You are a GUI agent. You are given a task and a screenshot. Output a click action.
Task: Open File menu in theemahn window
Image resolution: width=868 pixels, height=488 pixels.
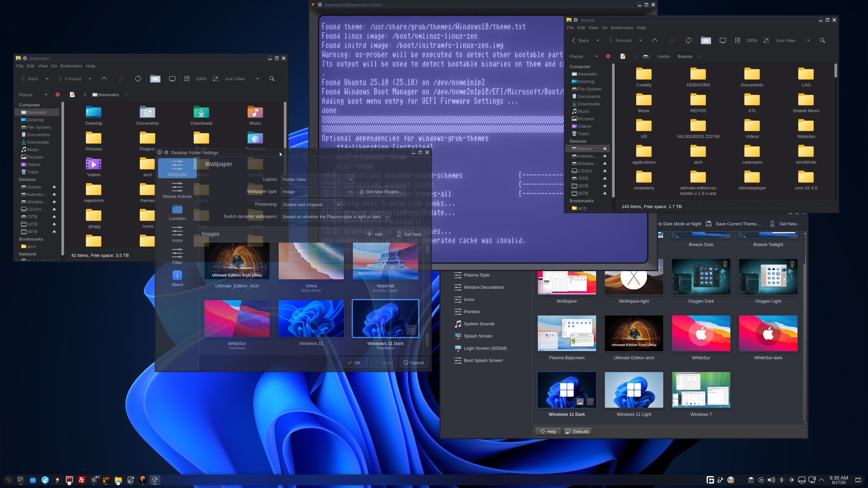click(20, 66)
